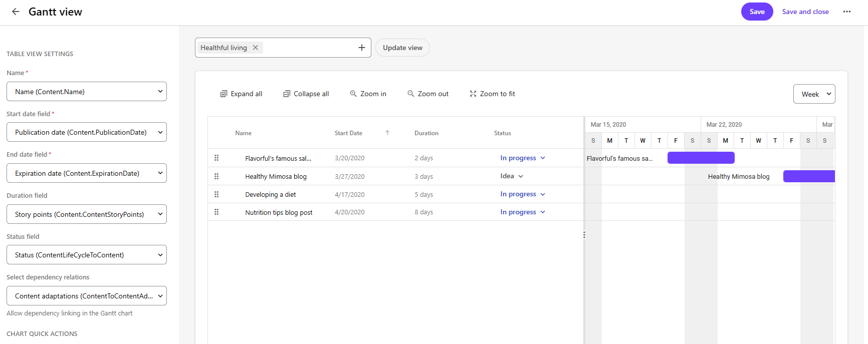
Task: Click the Start Date column header
Action: coord(348,133)
